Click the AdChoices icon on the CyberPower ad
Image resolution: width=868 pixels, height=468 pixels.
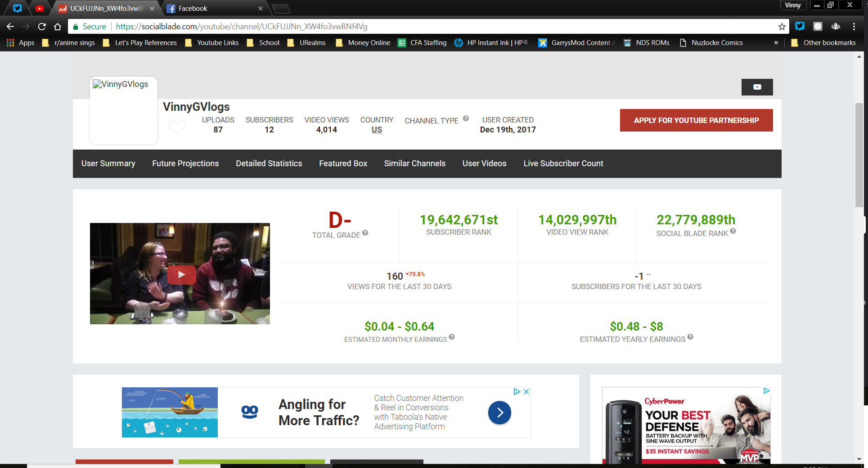(x=766, y=391)
